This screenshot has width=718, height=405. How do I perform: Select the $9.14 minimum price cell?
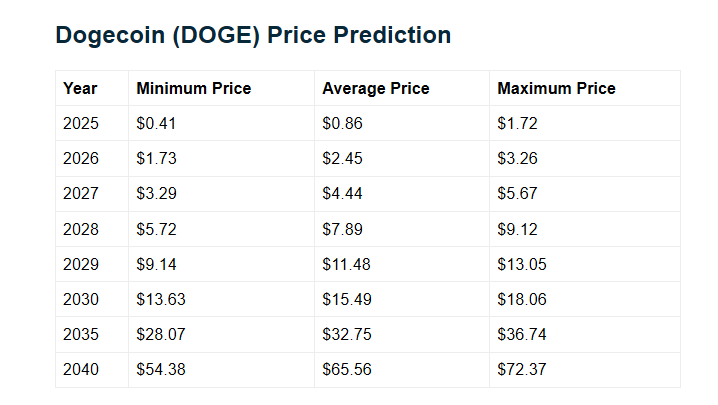[x=157, y=264]
